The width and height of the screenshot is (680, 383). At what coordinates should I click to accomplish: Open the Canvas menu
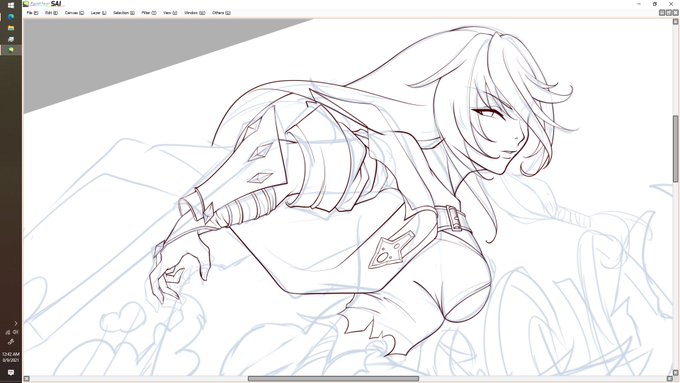(x=74, y=13)
